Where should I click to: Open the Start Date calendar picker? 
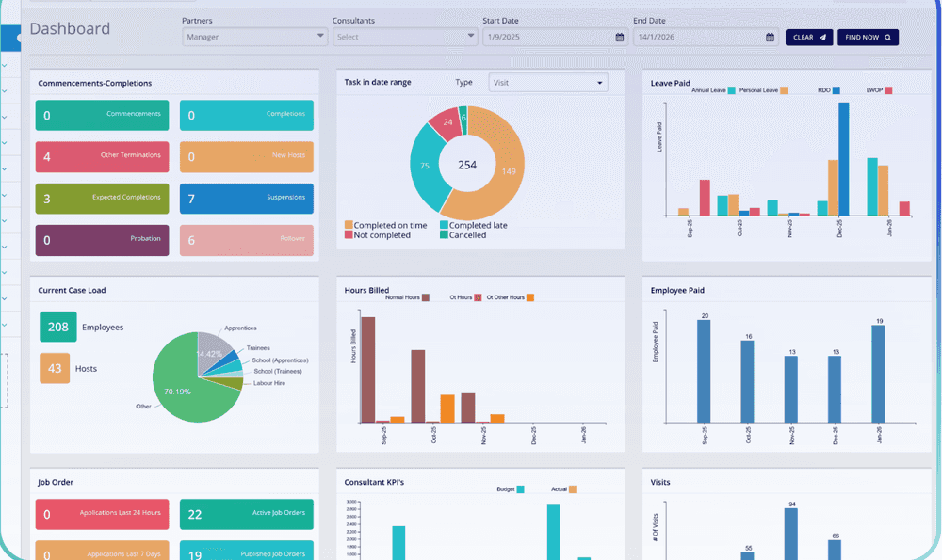pyautogui.click(x=620, y=38)
